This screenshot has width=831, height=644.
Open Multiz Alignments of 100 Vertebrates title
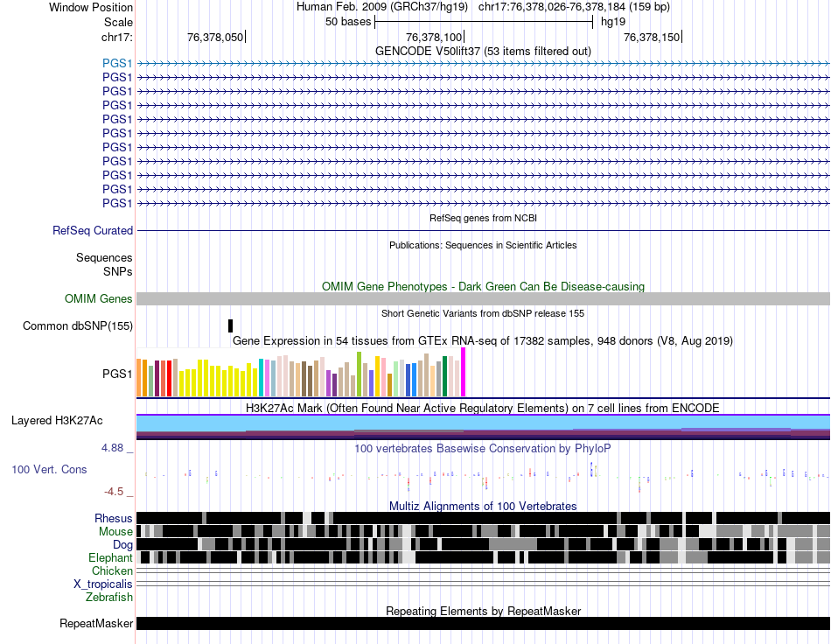click(x=483, y=507)
